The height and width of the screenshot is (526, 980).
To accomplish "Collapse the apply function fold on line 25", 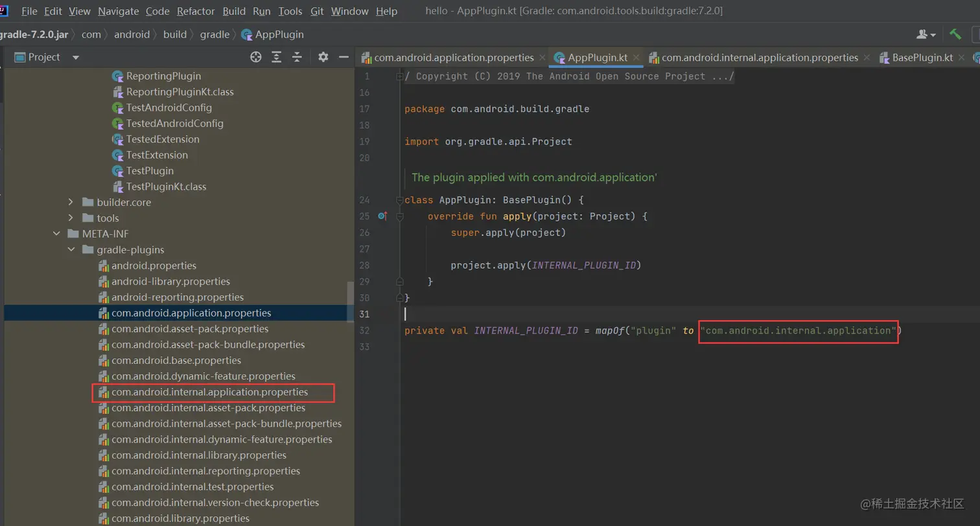I will click(x=400, y=216).
